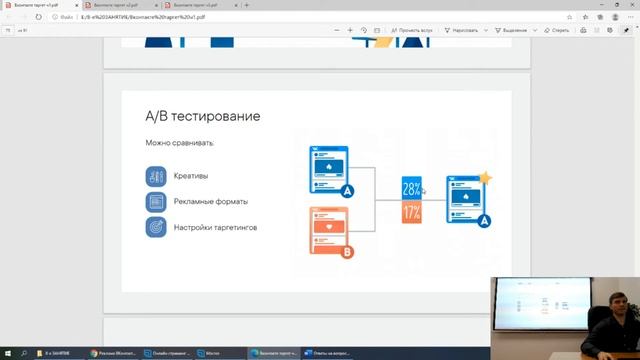Rotate the PDF page
The width and height of the screenshot is (640, 360).
[364, 30]
